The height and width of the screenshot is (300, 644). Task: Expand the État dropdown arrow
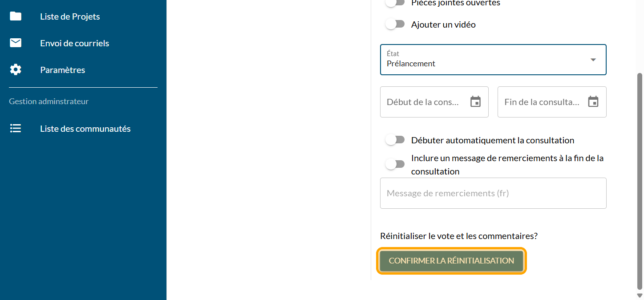[593, 60]
